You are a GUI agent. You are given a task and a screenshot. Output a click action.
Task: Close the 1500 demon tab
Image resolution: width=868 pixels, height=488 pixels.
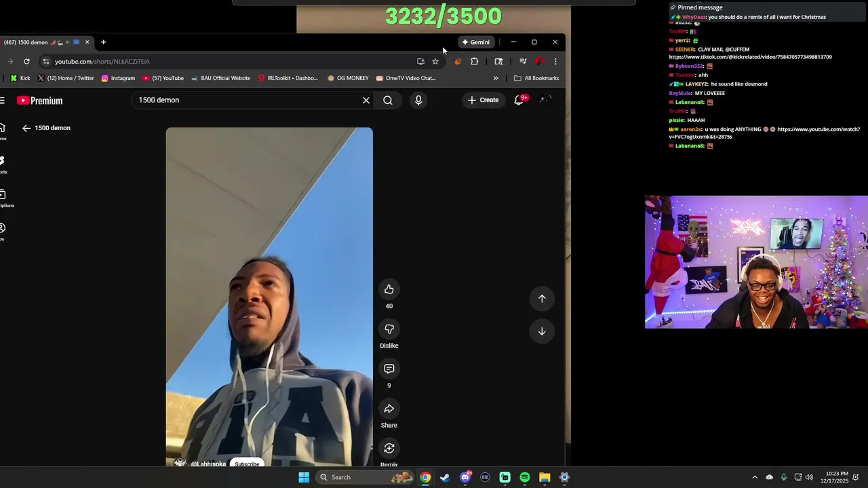coord(87,42)
